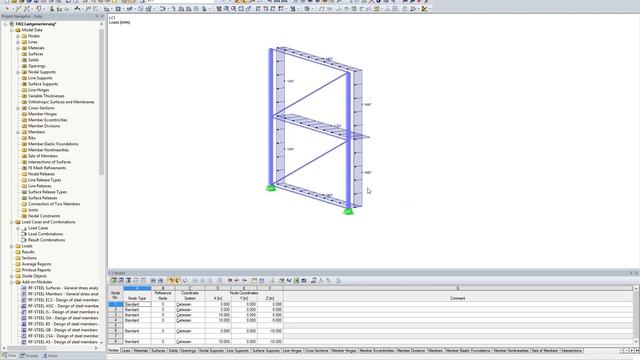Select Printout Reports in the tree

pyautogui.click(x=36, y=270)
